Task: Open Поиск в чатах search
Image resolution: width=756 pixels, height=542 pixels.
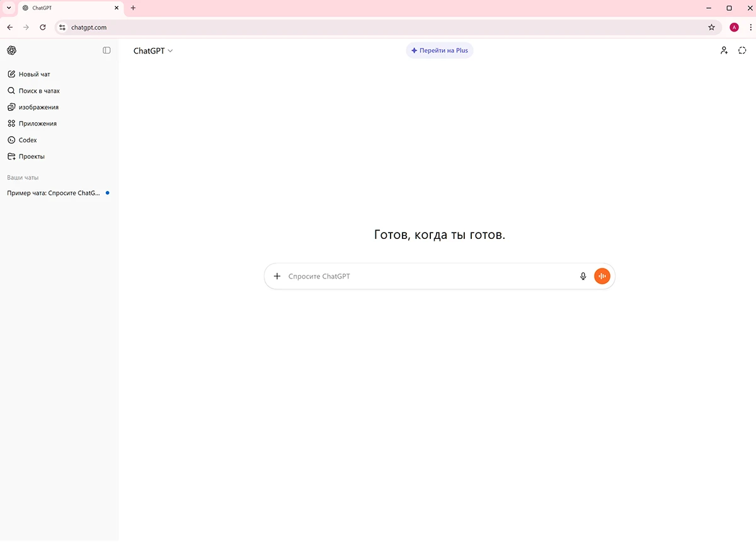Action: coord(38,91)
